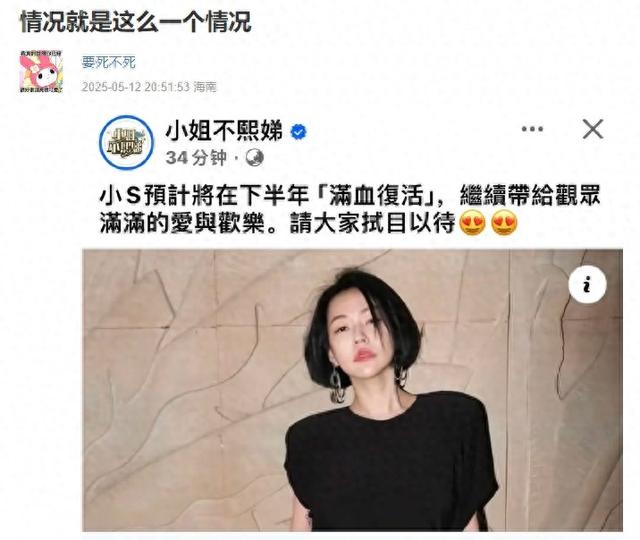Click the info icon on the photo

(587, 284)
